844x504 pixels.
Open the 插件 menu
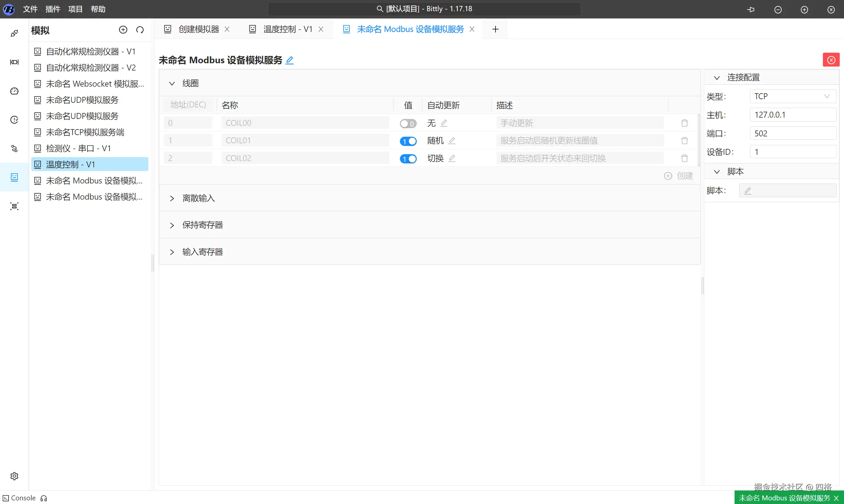pos(53,9)
